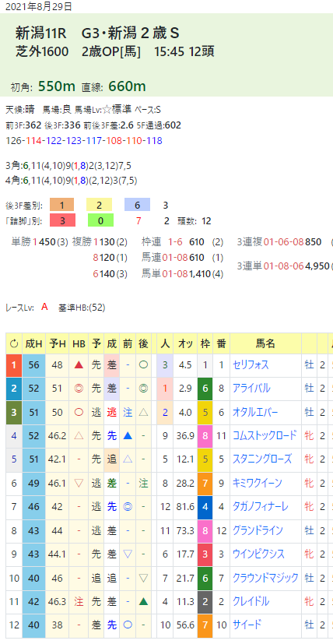Sort table by 成H column header
The image size is (333, 644).
pos(33,343)
